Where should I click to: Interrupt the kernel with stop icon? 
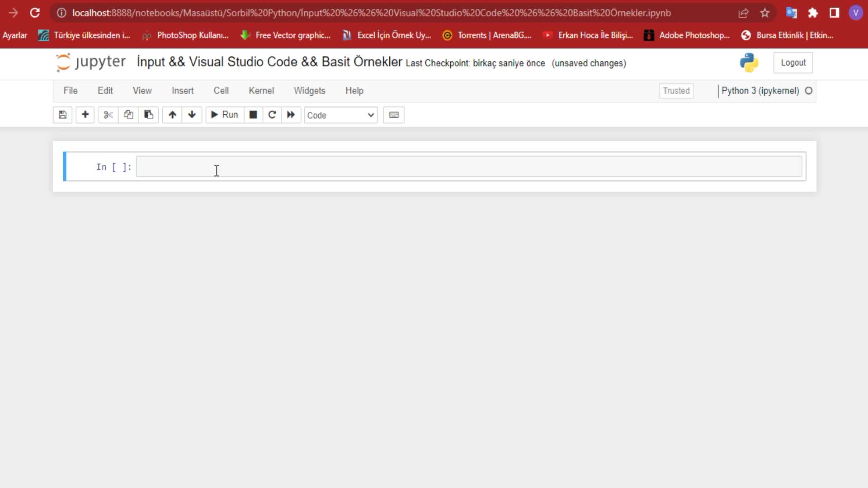click(x=253, y=115)
